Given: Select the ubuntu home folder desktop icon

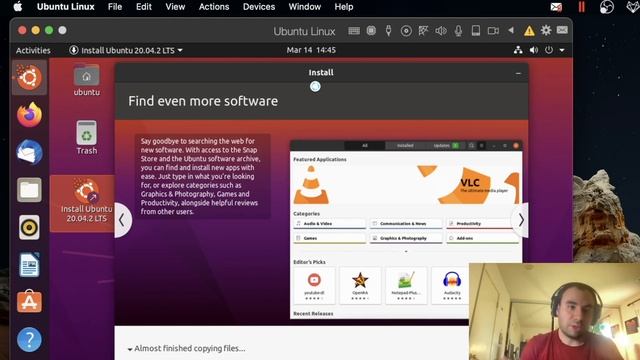Looking at the screenshot, I should (x=87, y=80).
